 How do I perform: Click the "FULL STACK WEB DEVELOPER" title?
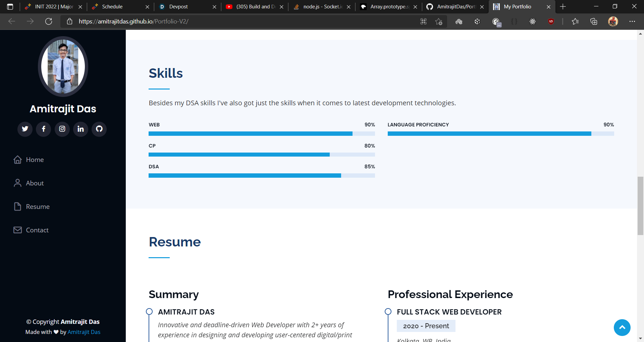point(449,312)
